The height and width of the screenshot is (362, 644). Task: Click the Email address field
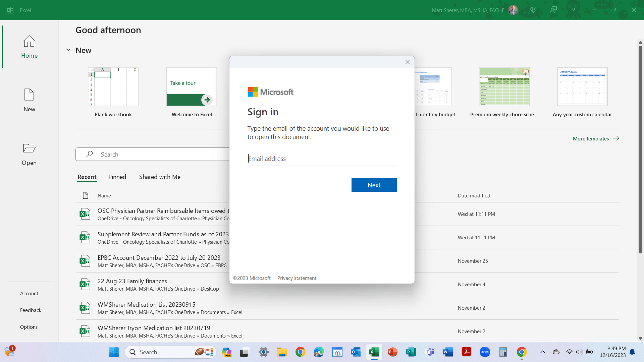tap(322, 159)
